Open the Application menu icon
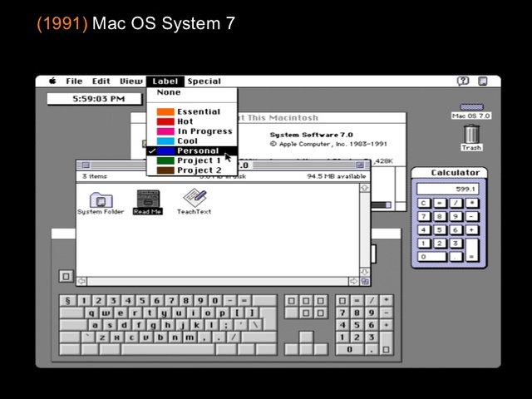 tap(483, 81)
